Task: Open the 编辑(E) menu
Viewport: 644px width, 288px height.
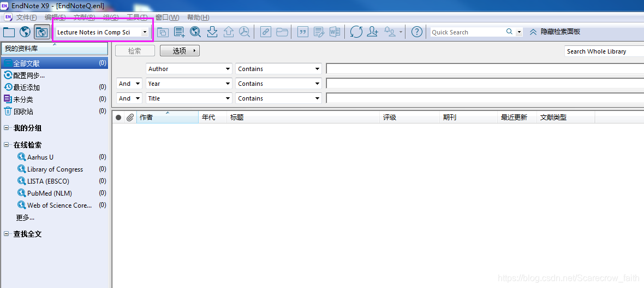Action: [55, 17]
